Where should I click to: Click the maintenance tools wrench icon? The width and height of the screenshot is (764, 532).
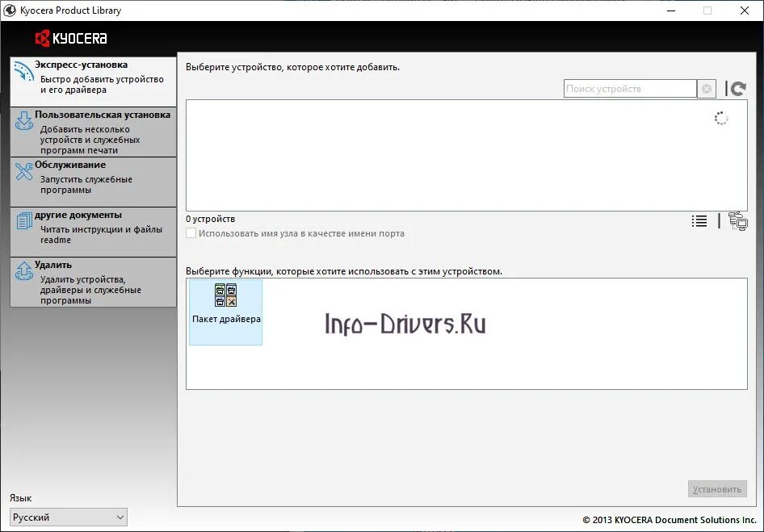[x=24, y=171]
